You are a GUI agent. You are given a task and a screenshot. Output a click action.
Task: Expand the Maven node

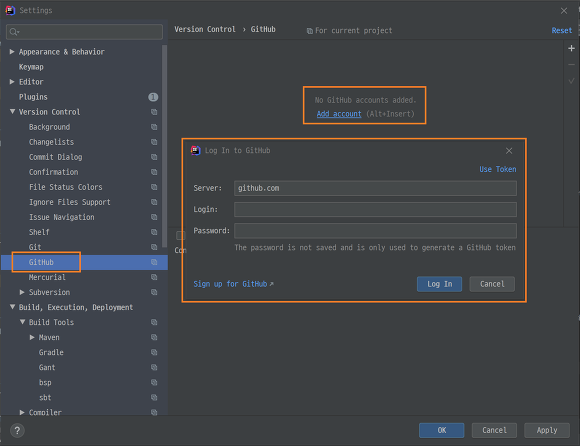[32, 337]
